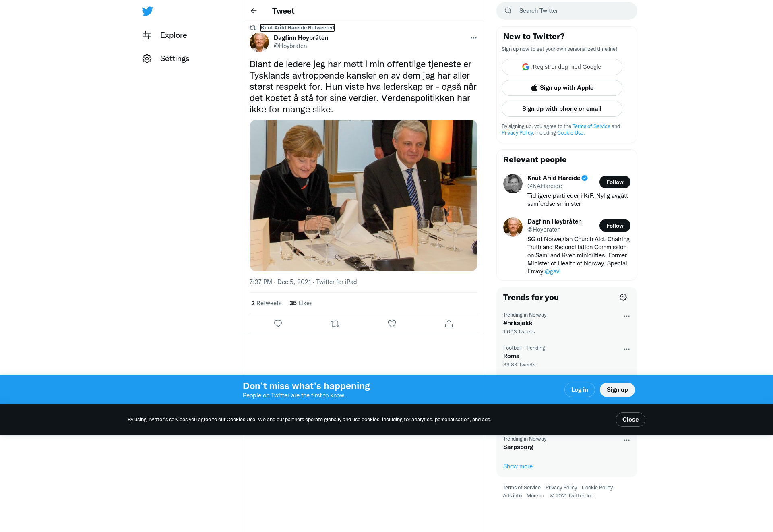Image resolution: width=773 pixels, height=532 pixels.
Task: Go back using the arrow icon
Action: (254, 11)
